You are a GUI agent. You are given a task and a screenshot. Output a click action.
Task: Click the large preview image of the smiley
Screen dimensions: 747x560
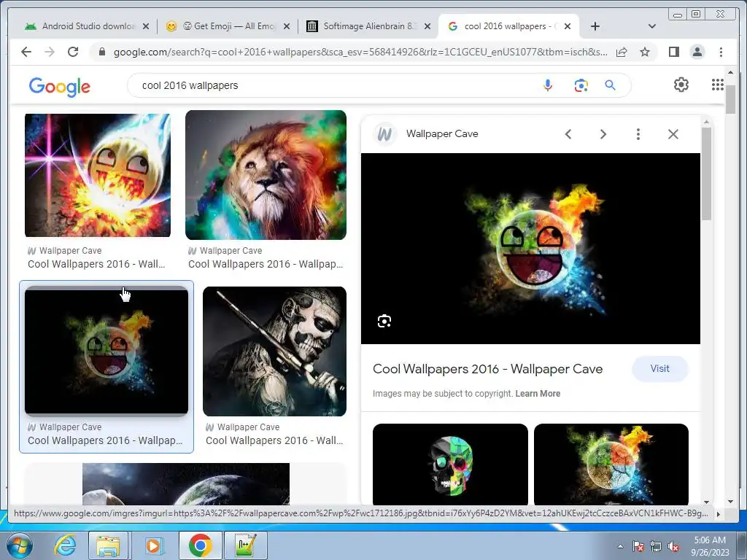531,249
